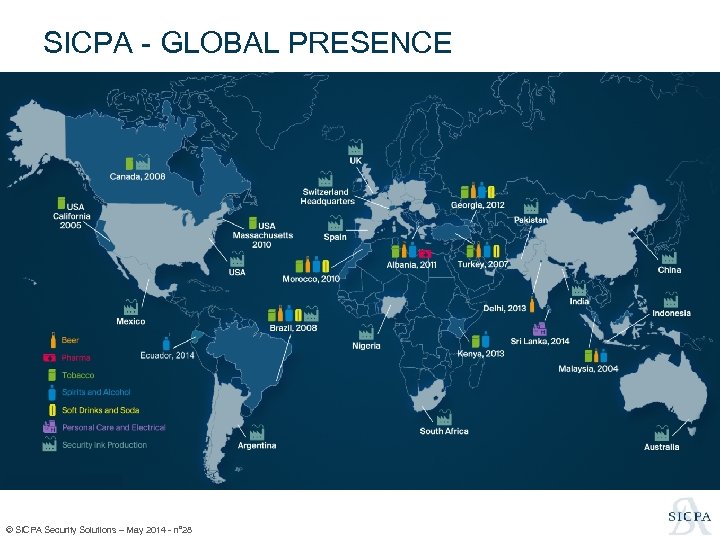Click the factory icon beside Spain
Viewport: 720px width, 540px height.
(335, 224)
